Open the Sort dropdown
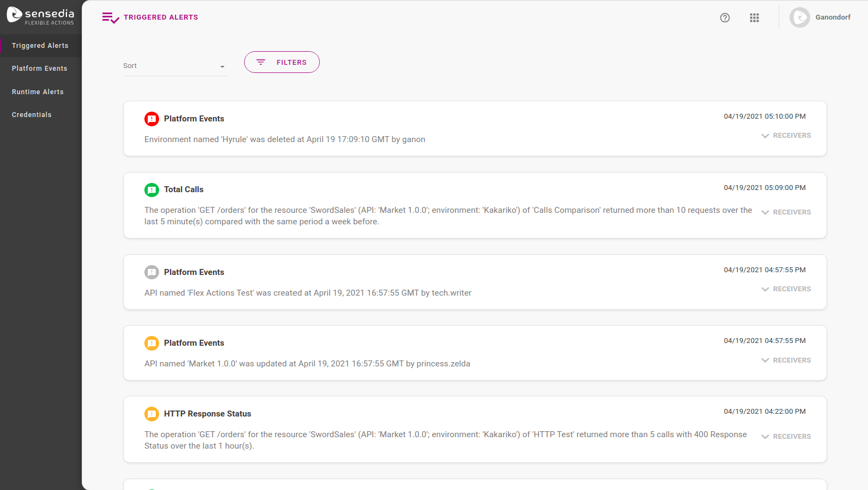Image resolution: width=868 pixels, height=490 pixels. click(x=175, y=66)
